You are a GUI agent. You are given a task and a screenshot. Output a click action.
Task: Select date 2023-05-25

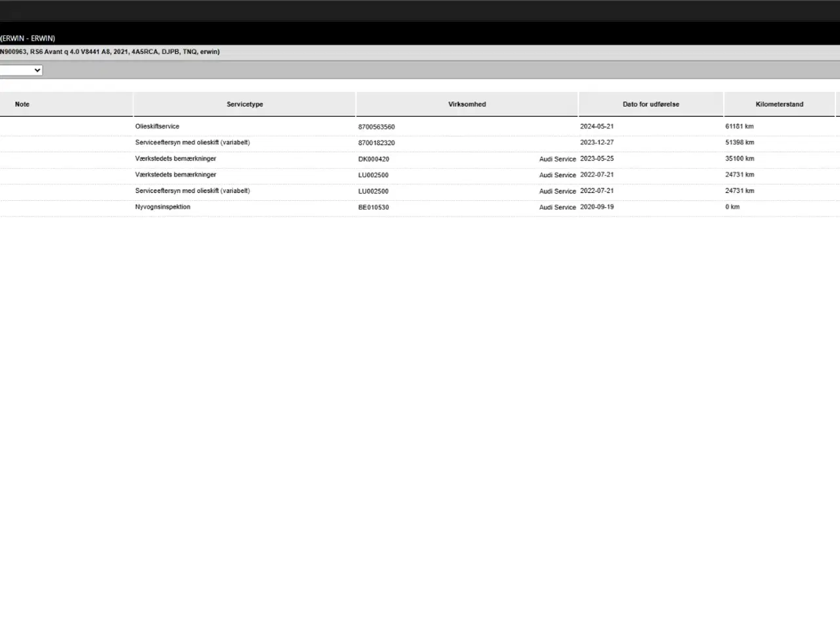click(597, 159)
